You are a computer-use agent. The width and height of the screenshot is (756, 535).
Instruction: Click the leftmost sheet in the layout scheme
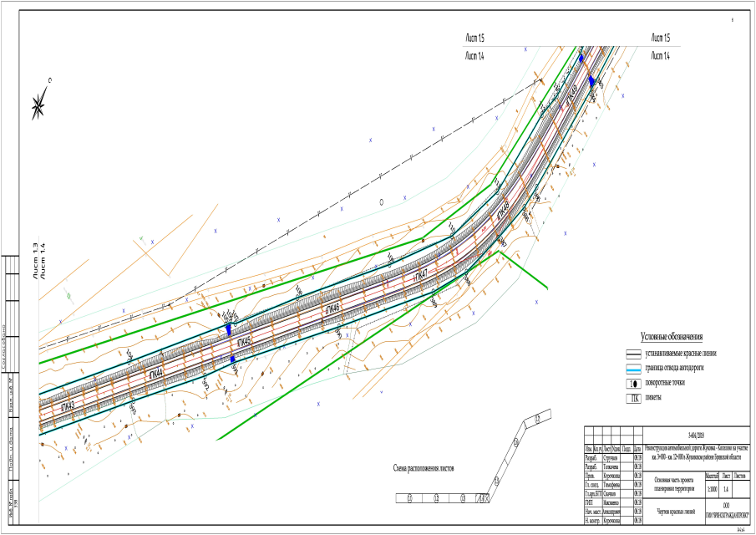410,499
